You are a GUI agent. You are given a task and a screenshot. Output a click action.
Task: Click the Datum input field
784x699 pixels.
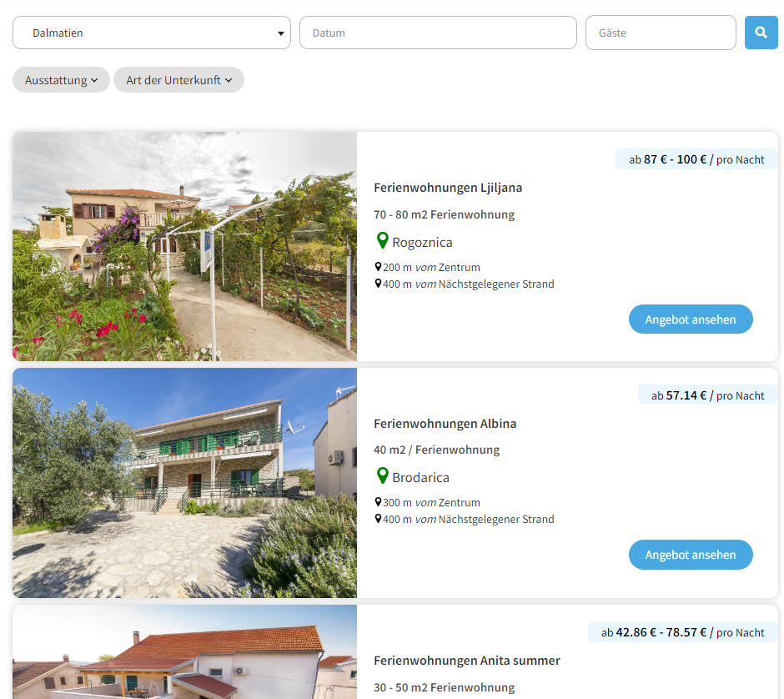[438, 33]
